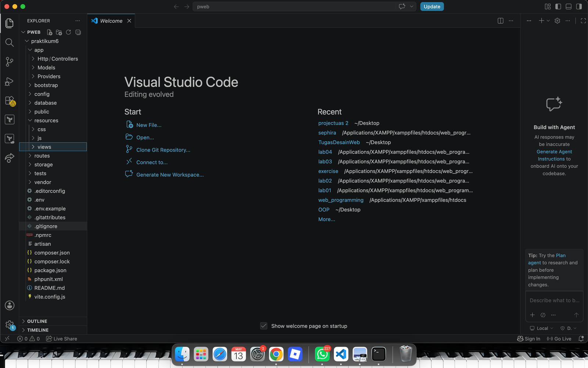Close the Welcome tab
The height and width of the screenshot is (368, 588).
[129, 21]
